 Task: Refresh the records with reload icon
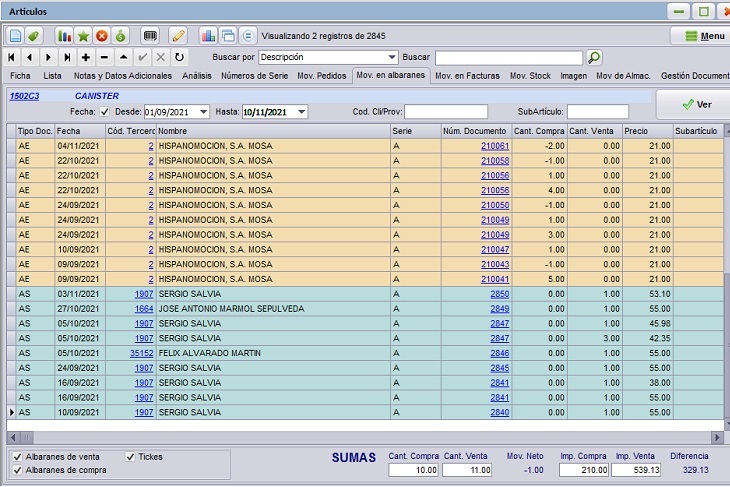pos(179,57)
